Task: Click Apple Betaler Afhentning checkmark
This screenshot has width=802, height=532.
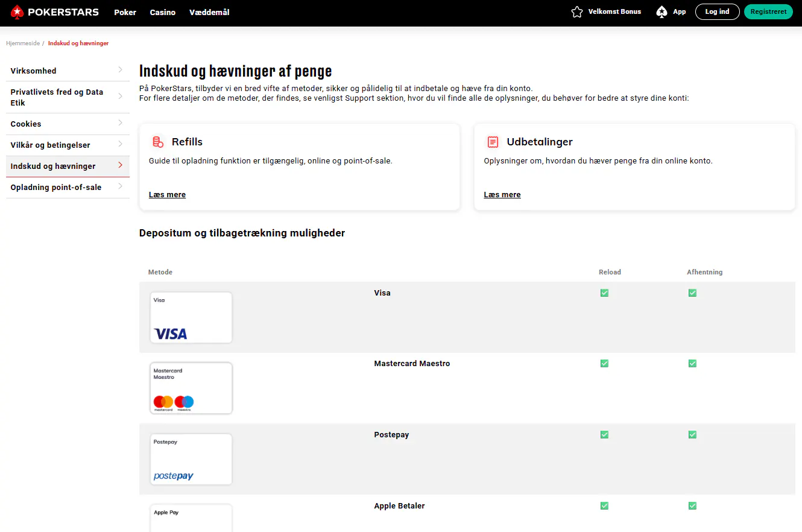Action: (x=692, y=506)
